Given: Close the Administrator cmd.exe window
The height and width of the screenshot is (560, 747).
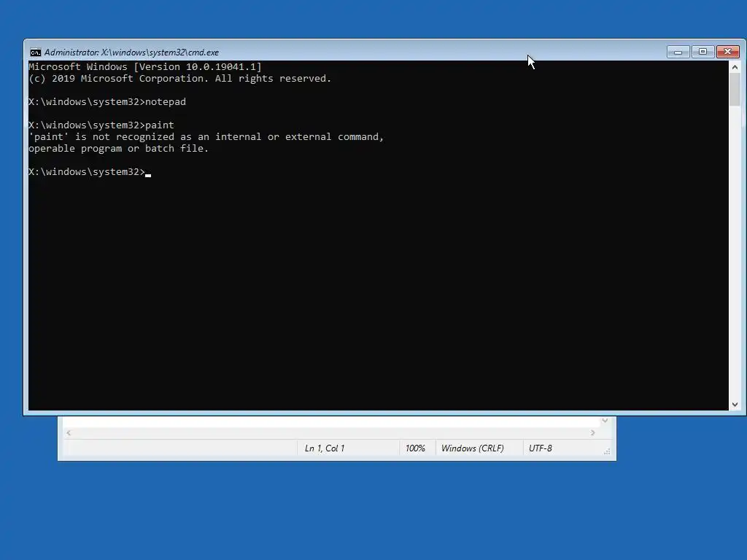Looking at the screenshot, I should [x=727, y=52].
